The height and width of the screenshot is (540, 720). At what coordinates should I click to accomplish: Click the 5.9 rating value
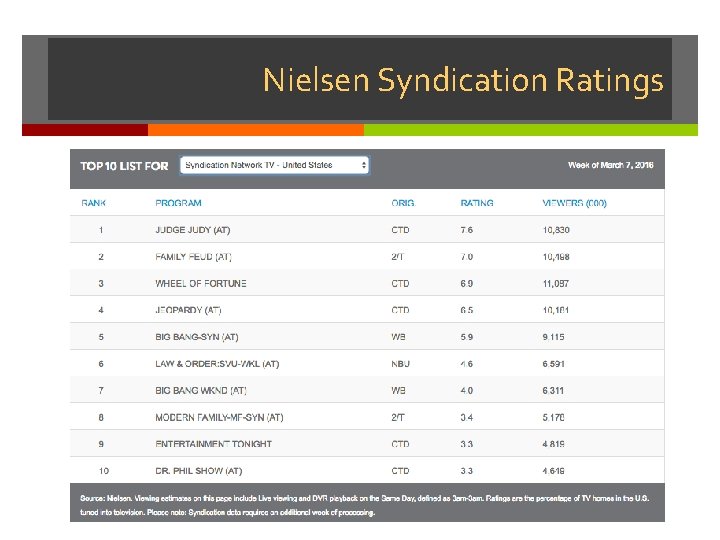[467, 337]
